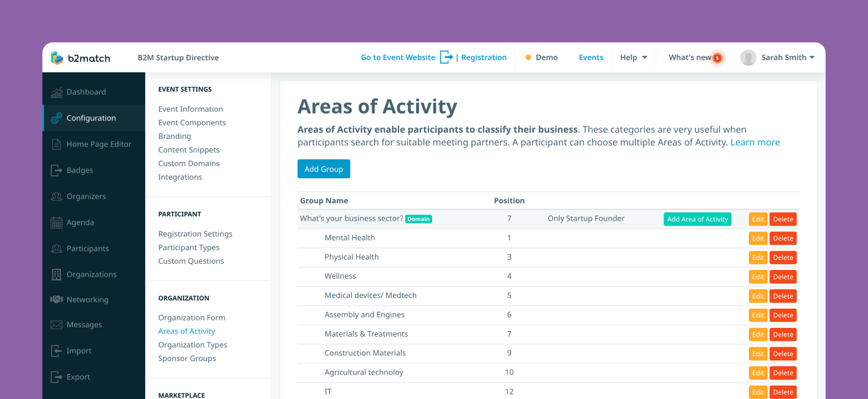This screenshot has width=868, height=399.
Task: Open Custom Domains settings
Action: (189, 163)
